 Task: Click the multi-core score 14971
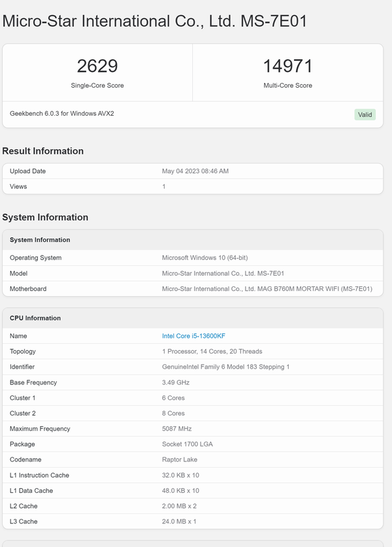[287, 66]
